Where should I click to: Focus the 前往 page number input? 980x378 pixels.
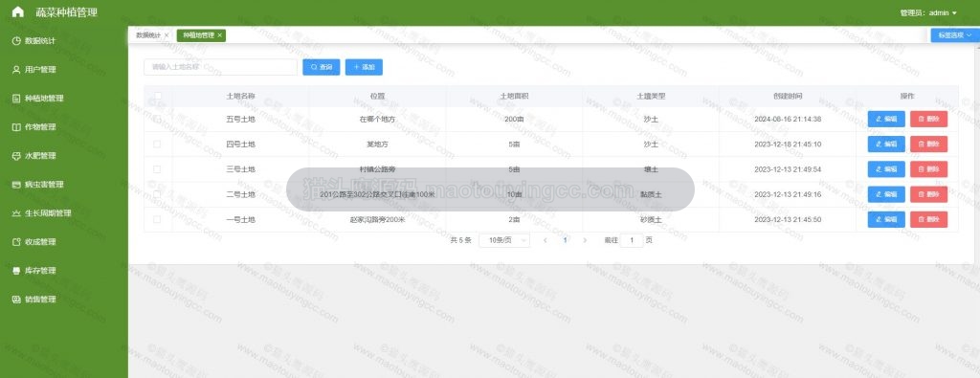point(632,240)
